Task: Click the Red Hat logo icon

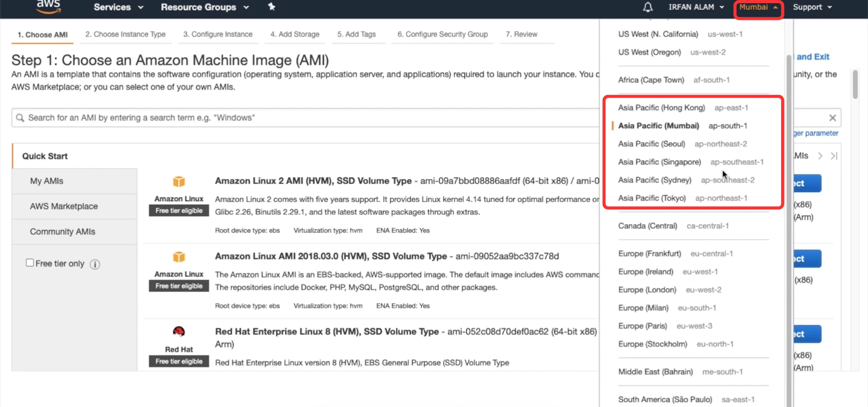Action: pyautogui.click(x=179, y=332)
